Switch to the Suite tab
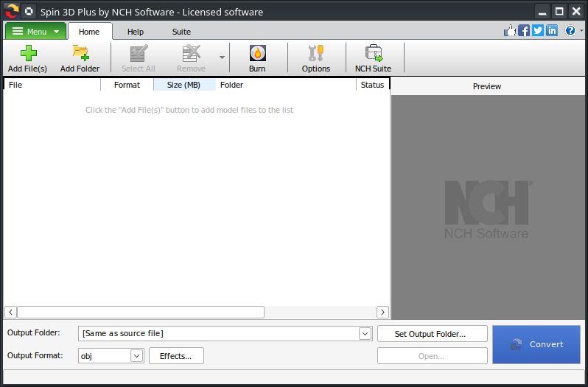 coord(181,32)
